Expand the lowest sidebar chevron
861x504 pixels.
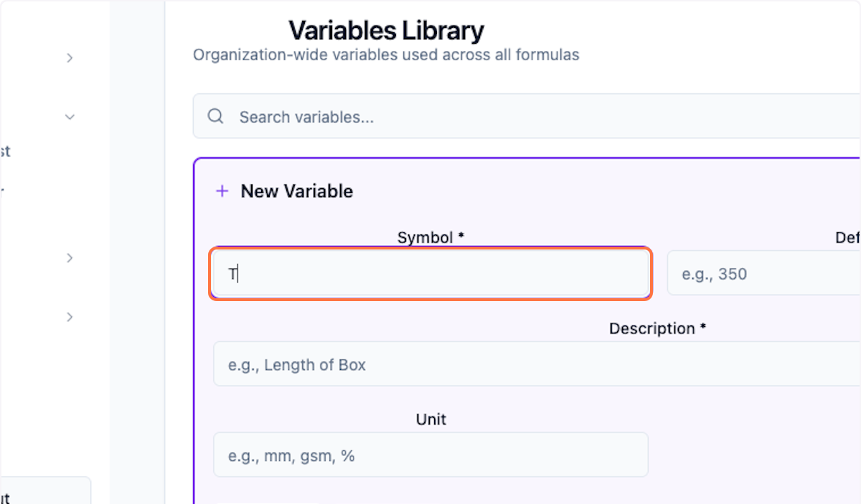tap(70, 317)
